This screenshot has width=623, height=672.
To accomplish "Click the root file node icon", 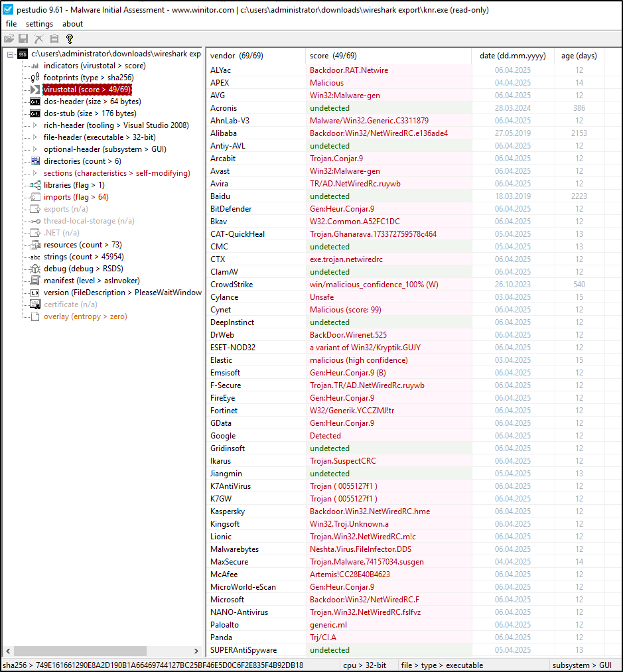I will click(x=23, y=54).
